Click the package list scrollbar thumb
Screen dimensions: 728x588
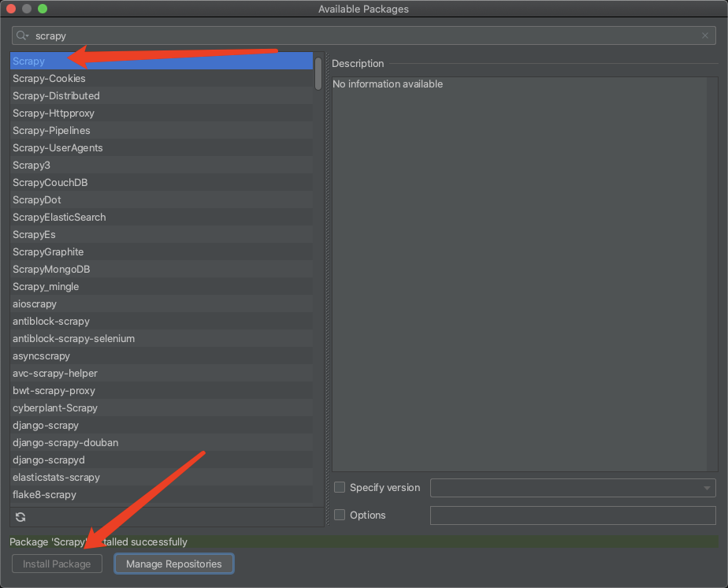(x=318, y=73)
